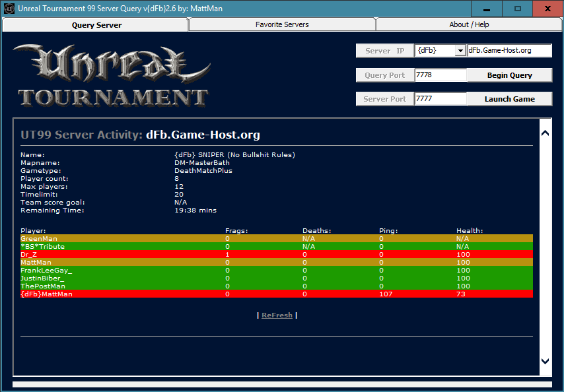The image size is (564, 392).
Task: Click the Frags column header
Action: [x=236, y=231]
